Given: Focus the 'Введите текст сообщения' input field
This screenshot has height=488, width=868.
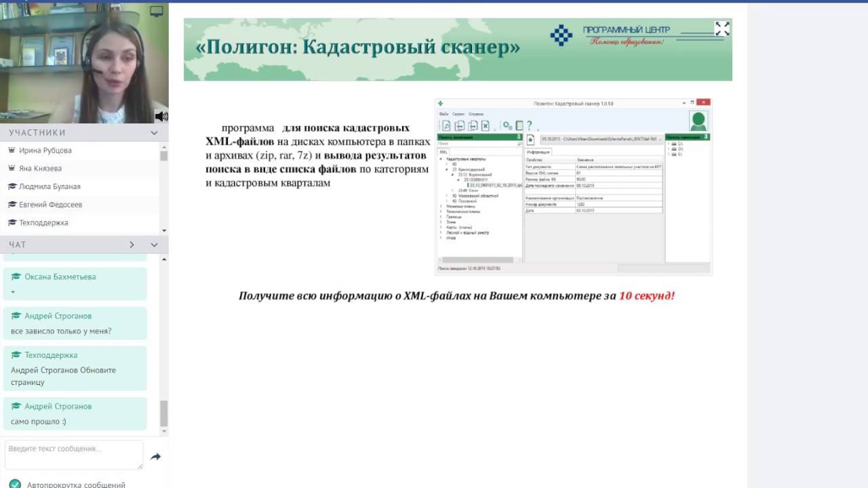Looking at the screenshot, I should coord(74,455).
